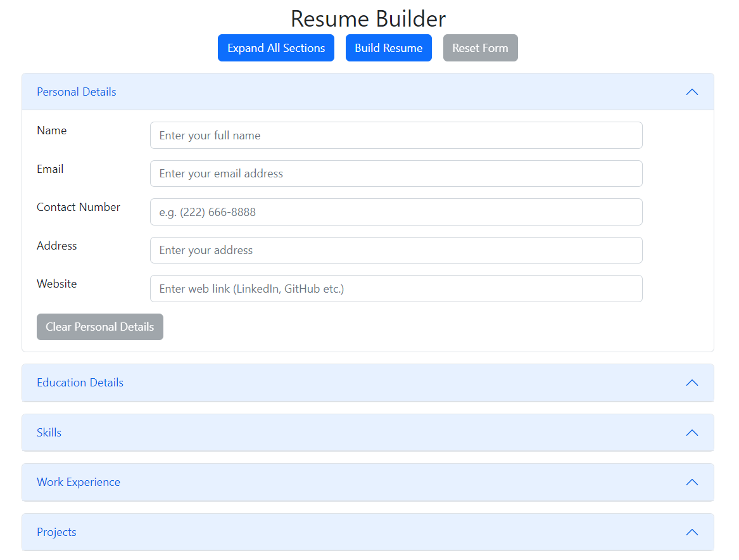Click the Resume Builder page heading
739x560 pixels.
(368, 19)
